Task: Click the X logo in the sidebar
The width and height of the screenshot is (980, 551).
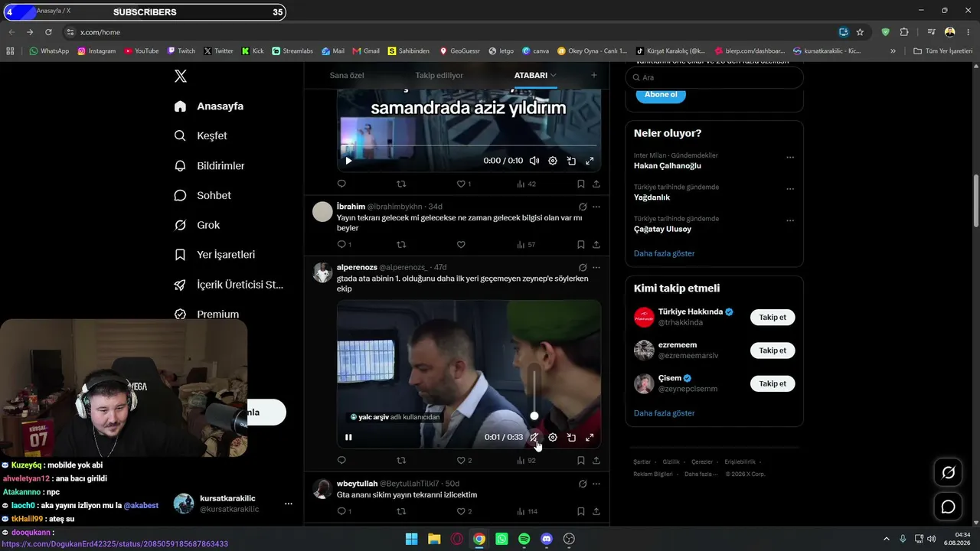Action: click(181, 76)
